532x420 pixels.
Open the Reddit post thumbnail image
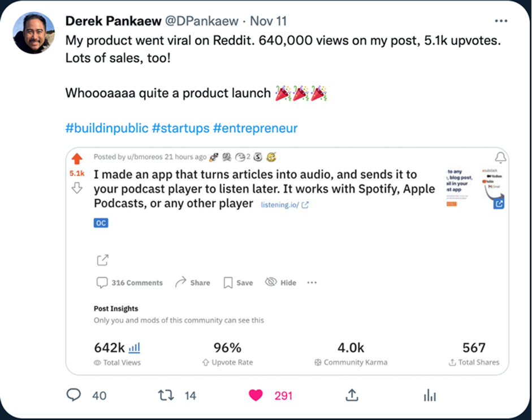(475, 187)
